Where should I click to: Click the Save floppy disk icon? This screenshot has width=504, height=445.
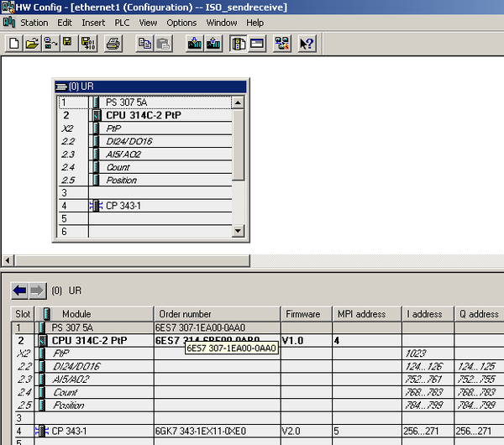[x=68, y=44]
